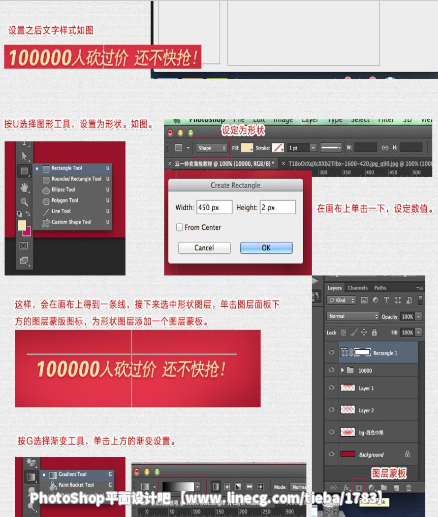The width and height of the screenshot is (438, 517).
Task: Click lock transparent pixels icon
Action: pos(344,332)
